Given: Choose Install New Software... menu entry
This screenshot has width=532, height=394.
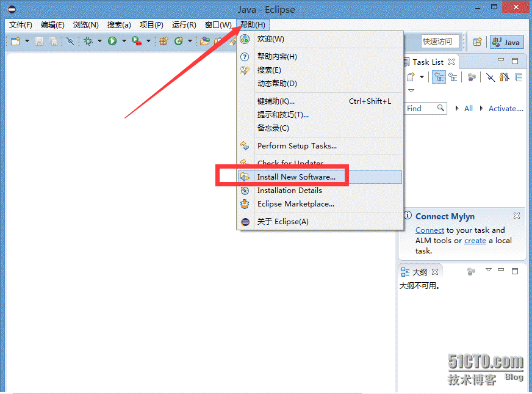Looking at the screenshot, I should tap(320, 177).
